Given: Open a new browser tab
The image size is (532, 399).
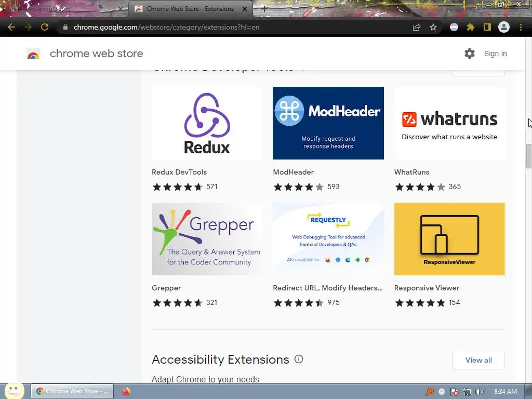Looking at the screenshot, I should tap(264, 9).
